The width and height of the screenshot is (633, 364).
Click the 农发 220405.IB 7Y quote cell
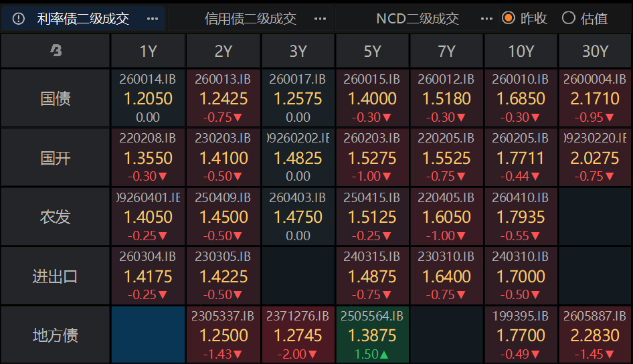(446, 216)
